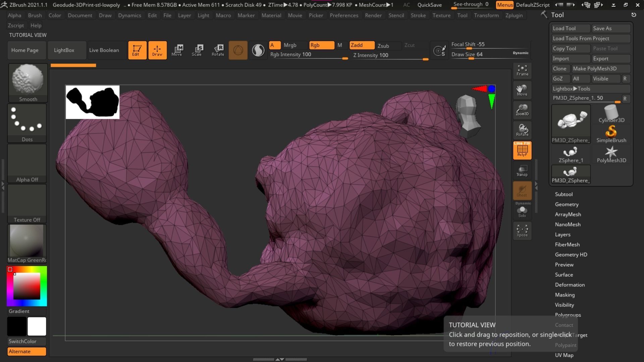Click the Save As button
Image resolution: width=644 pixels, height=362 pixels.
pyautogui.click(x=611, y=28)
